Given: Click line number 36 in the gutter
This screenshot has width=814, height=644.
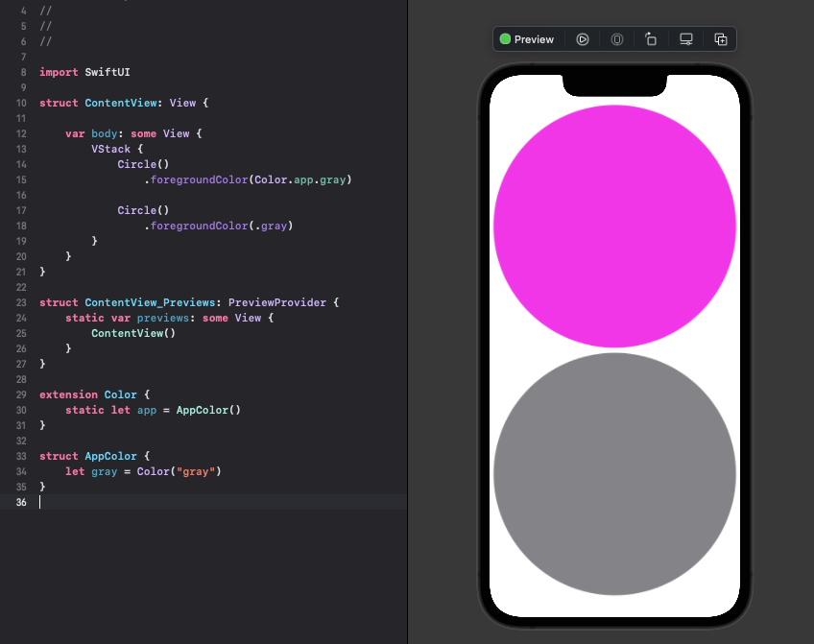Looking at the screenshot, I should (21, 502).
